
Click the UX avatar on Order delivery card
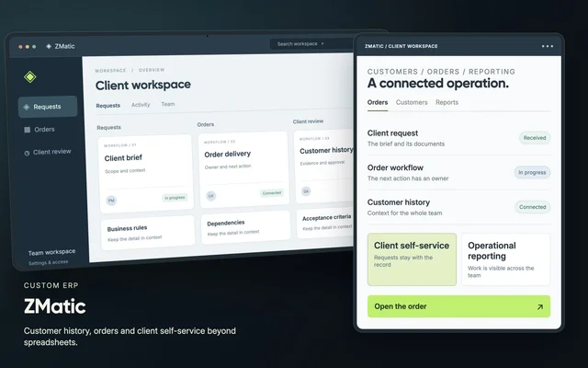[211, 196]
